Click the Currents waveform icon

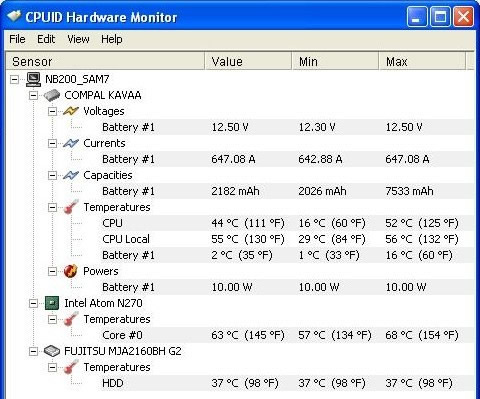tap(71, 143)
